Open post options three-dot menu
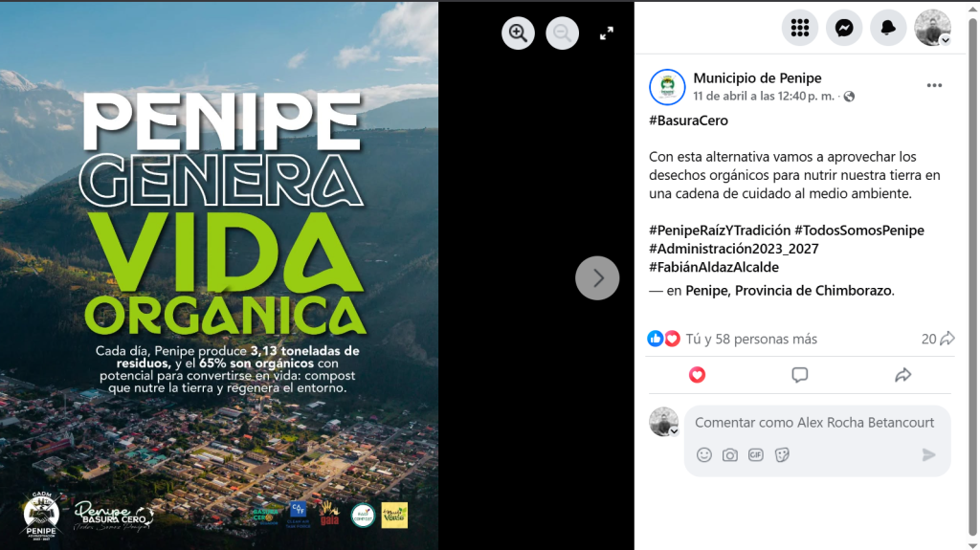The height and width of the screenshot is (550, 980). (934, 86)
